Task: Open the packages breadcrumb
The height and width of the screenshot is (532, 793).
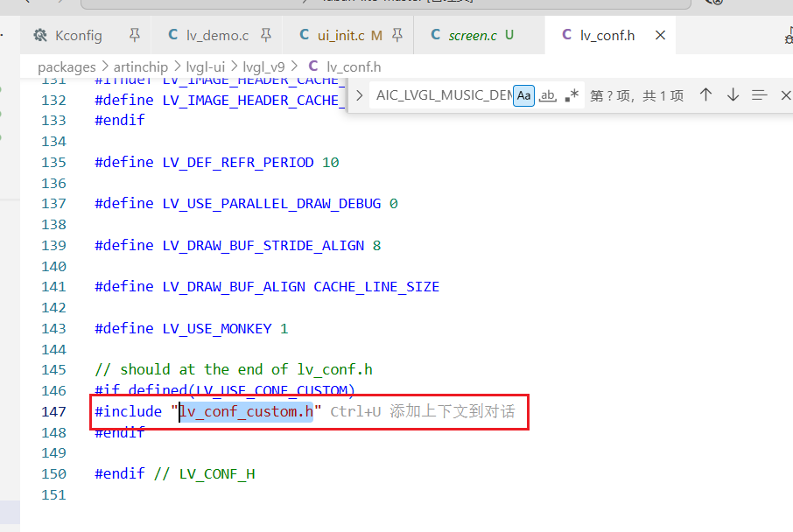Action: [67, 66]
